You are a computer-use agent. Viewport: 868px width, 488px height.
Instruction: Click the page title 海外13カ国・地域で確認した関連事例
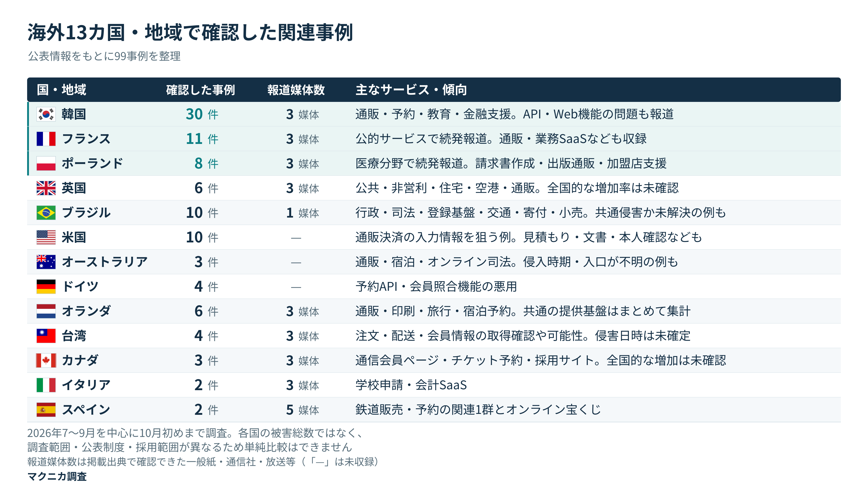(190, 33)
